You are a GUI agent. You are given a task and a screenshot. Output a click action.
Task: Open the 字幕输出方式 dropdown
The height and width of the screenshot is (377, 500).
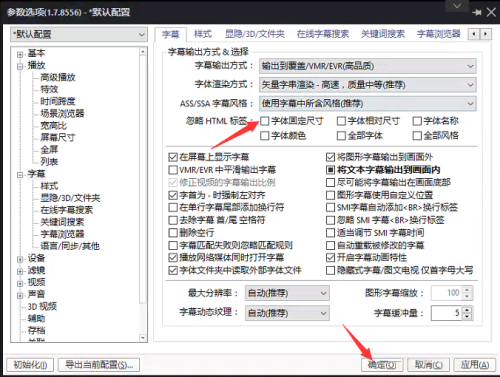(x=368, y=66)
